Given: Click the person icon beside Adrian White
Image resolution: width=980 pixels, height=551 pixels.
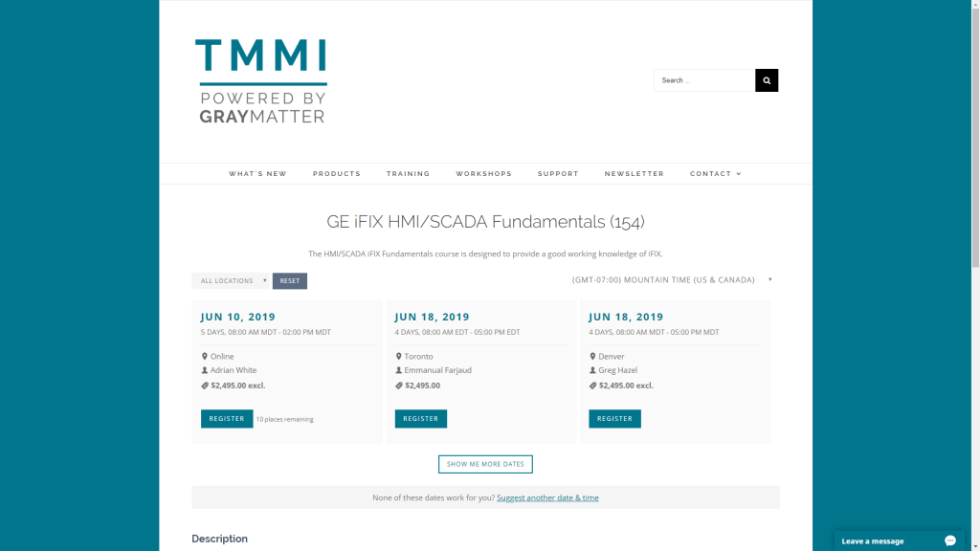Looking at the screenshot, I should (205, 370).
